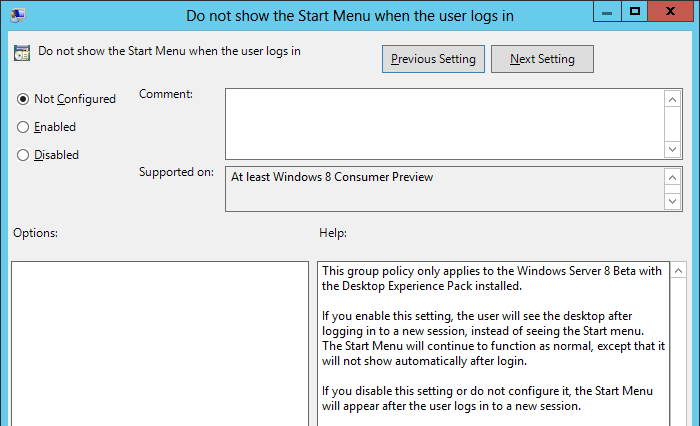Click the policy setting icon beside the heading
Screen dimensions: 700x426
(22, 53)
